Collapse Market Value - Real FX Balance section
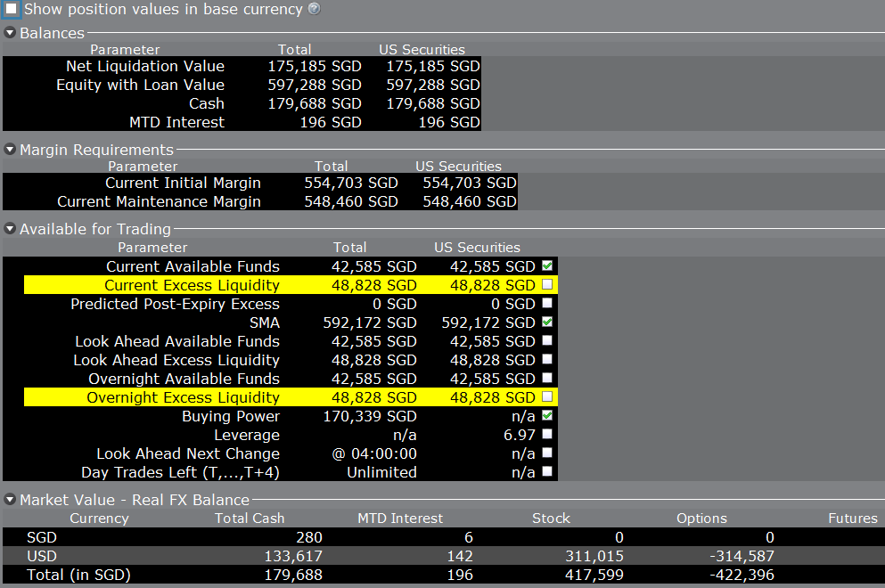The height and width of the screenshot is (588, 885). point(10,500)
